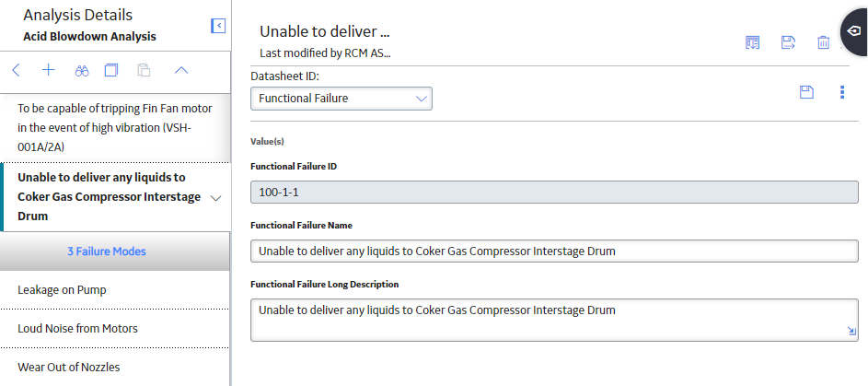Click the copy icon in tree toolbar
The image size is (868, 386).
tap(111, 70)
